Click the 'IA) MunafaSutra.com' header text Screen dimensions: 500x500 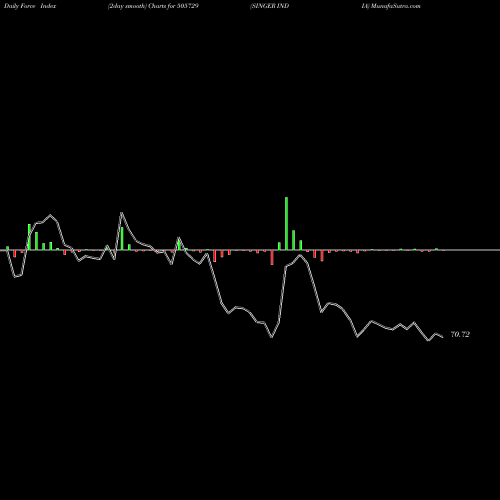(391, 6)
